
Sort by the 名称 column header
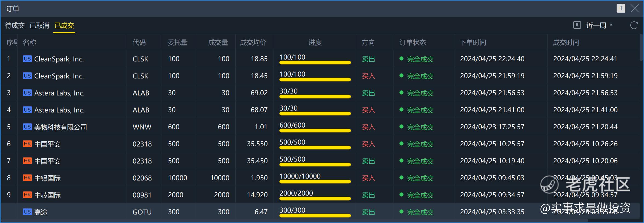coord(30,43)
